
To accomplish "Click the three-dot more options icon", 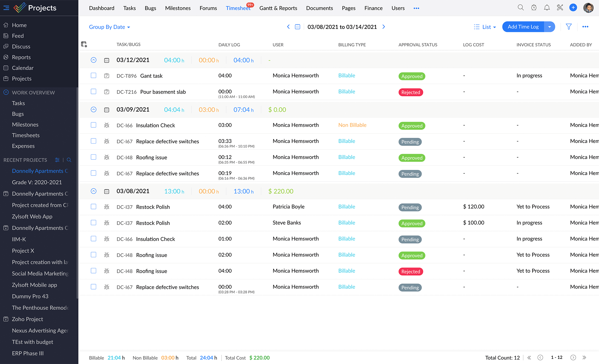I will (x=585, y=27).
